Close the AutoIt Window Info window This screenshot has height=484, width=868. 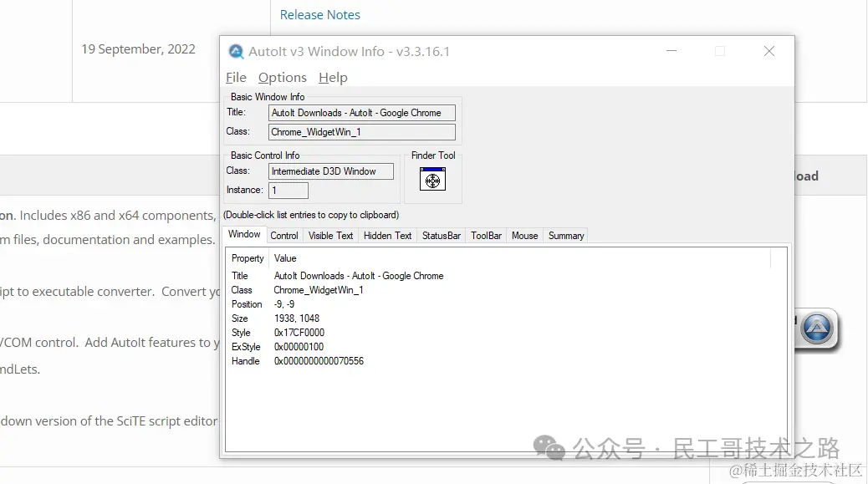coord(769,51)
